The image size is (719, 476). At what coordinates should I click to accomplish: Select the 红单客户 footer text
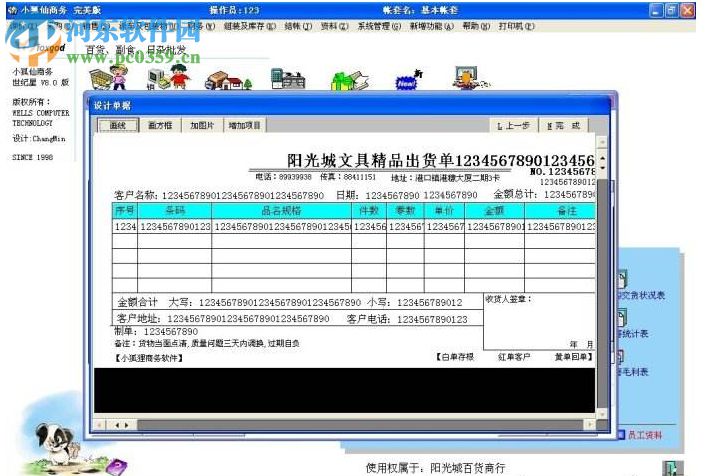click(514, 357)
